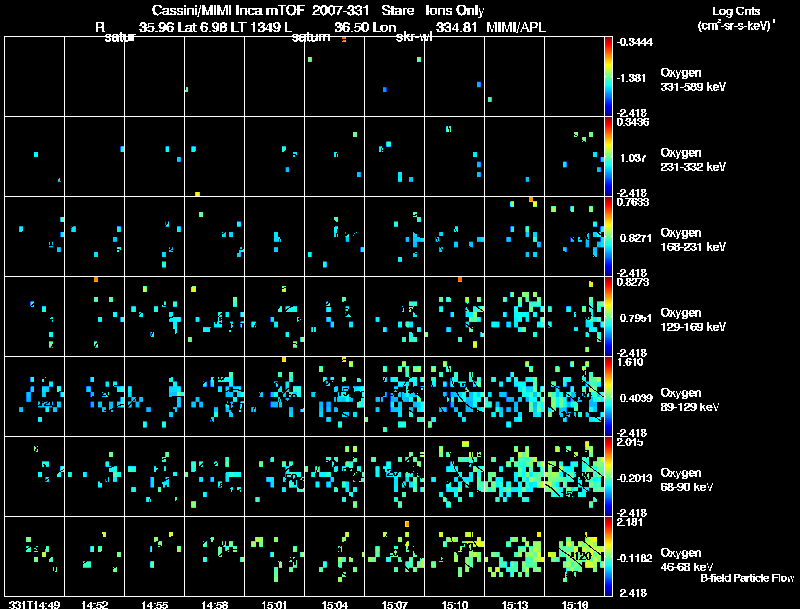The image size is (800, 609).
Task: Click the 15:16 time axis label
Action: [x=575, y=603]
